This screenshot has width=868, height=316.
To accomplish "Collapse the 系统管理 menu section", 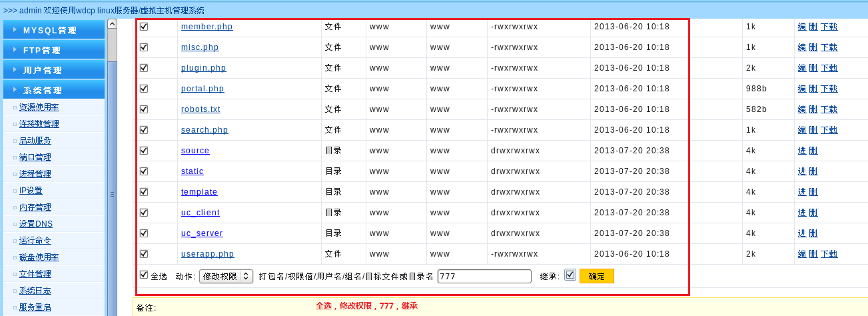I will pyautogui.click(x=54, y=90).
